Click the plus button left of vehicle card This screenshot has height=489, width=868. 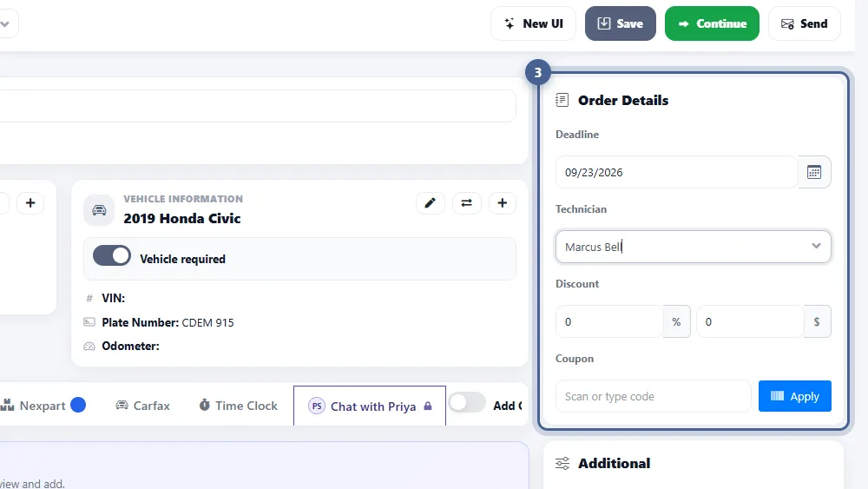pyautogui.click(x=30, y=203)
